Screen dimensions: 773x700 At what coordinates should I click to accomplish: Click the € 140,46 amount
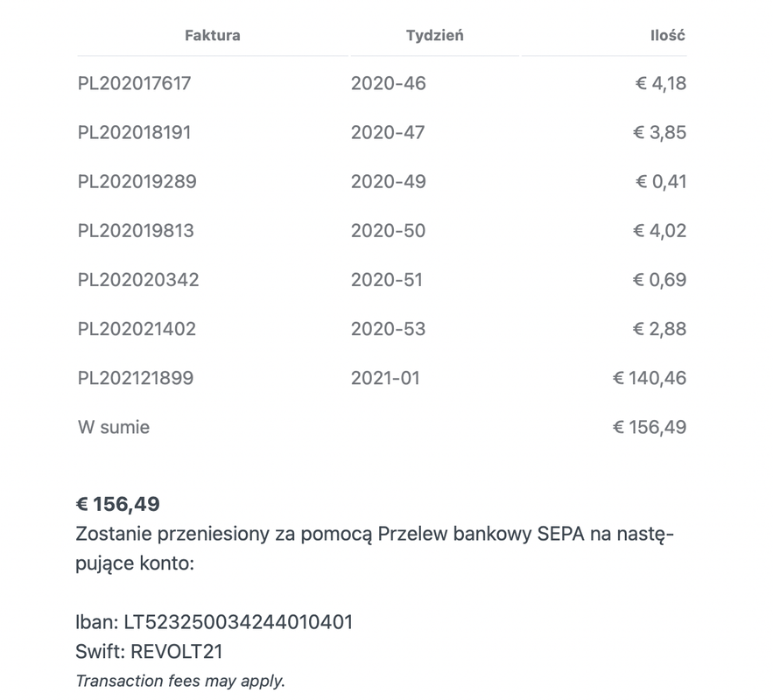coord(650,378)
